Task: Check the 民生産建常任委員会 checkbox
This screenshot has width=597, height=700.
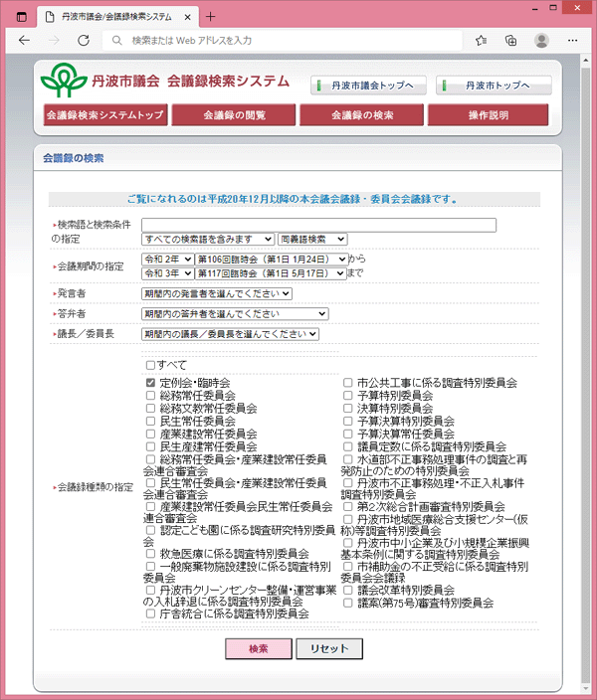Action: 150,446
